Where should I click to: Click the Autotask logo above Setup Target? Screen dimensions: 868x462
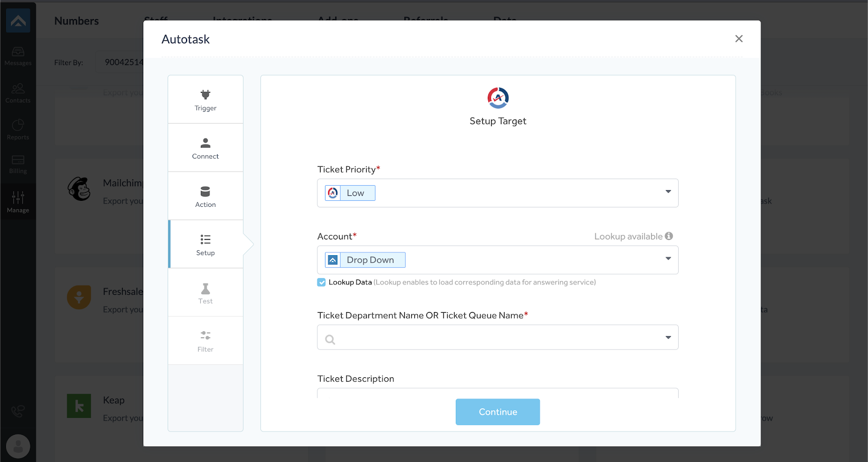(x=498, y=98)
